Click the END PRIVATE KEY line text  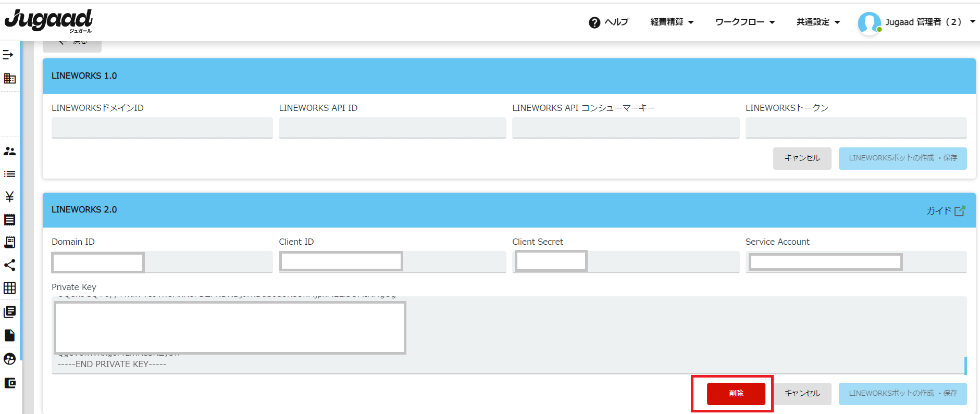click(112, 364)
